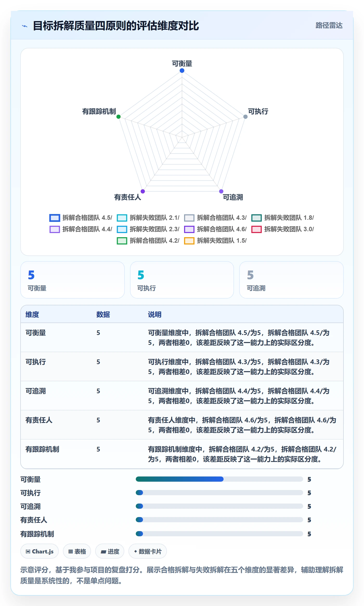The width and height of the screenshot is (364, 606).
Task: Click the 有跟踪机制 progress bar
Action: (219, 534)
